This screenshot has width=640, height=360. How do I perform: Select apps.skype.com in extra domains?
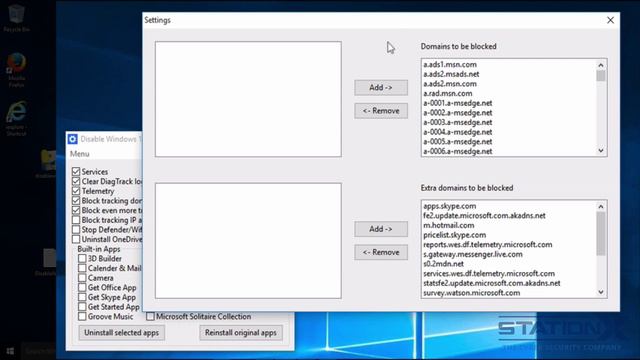click(449, 206)
